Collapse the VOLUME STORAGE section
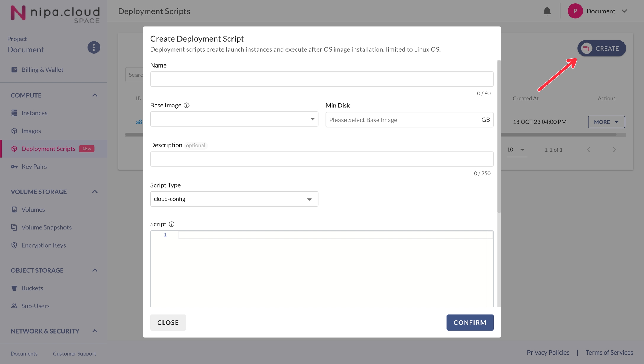The height and width of the screenshot is (364, 644). click(95, 192)
